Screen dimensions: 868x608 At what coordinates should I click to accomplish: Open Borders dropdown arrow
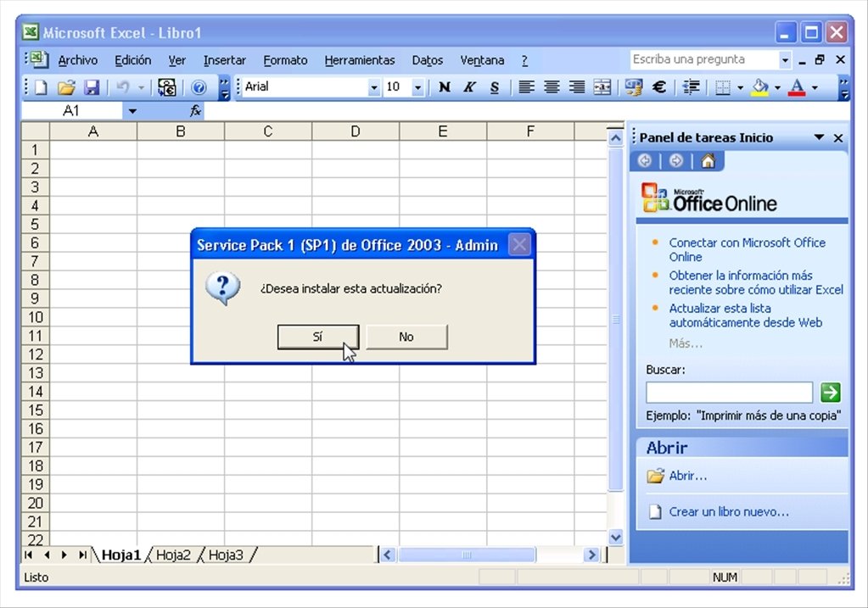click(740, 87)
